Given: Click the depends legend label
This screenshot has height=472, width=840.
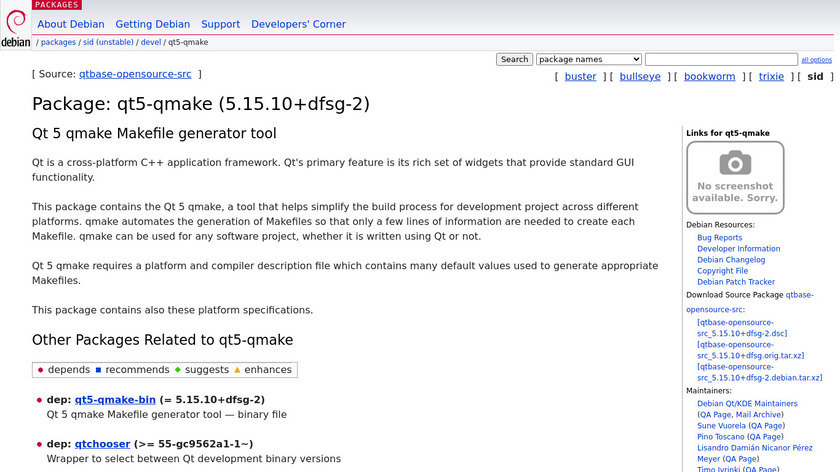Looking at the screenshot, I should pos(69,370).
